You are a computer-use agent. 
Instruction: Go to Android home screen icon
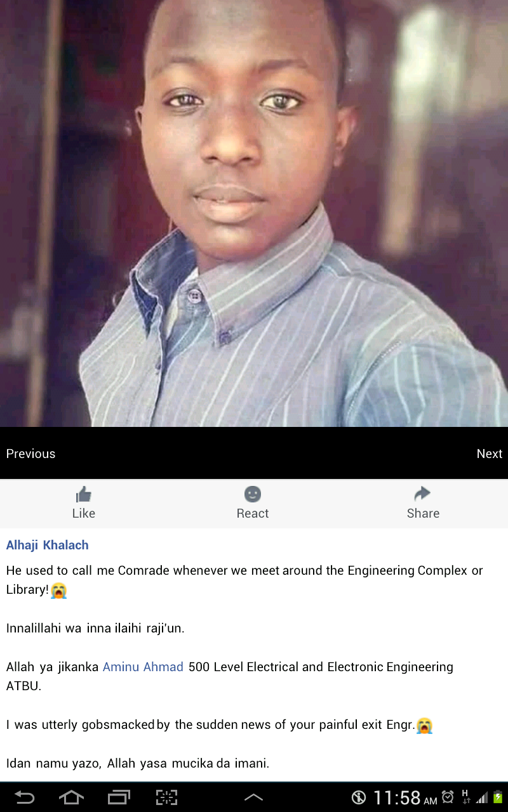pyautogui.click(x=71, y=797)
